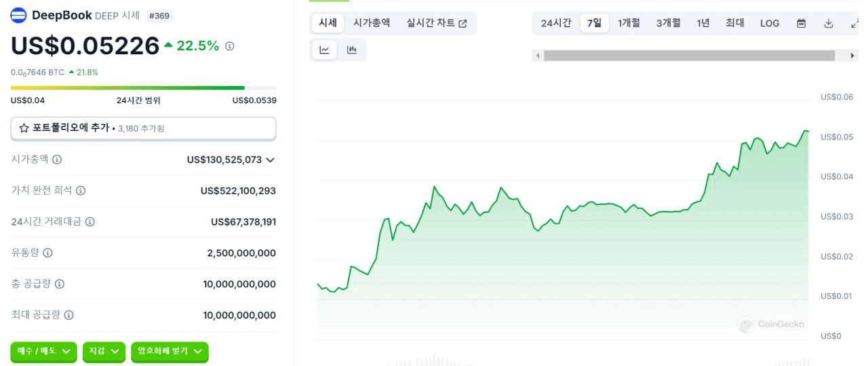The width and height of the screenshot is (868, 366).
Task: Click info icon next to 시가총액
Action: (57, 159)
